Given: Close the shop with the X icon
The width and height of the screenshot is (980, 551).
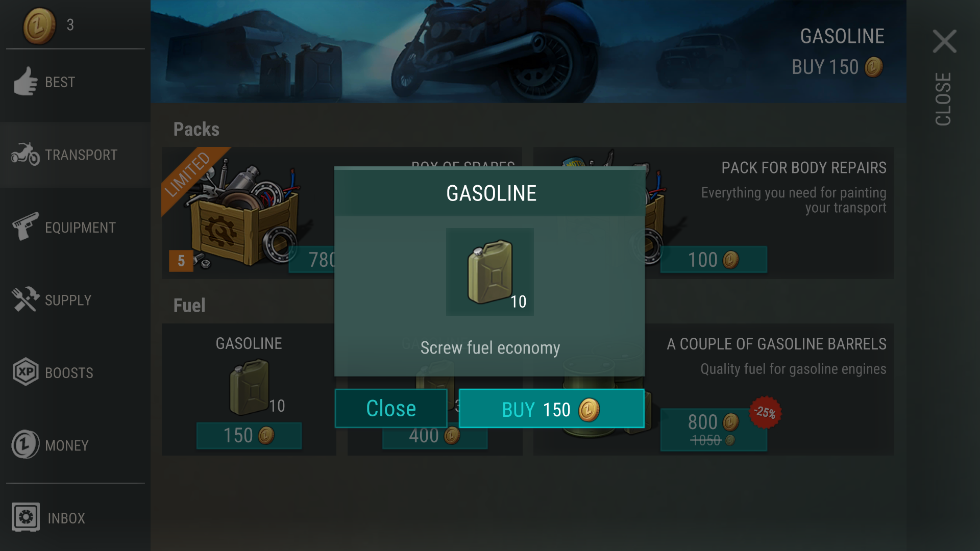Looking at the screenshot, I should [x=944, y=41].
